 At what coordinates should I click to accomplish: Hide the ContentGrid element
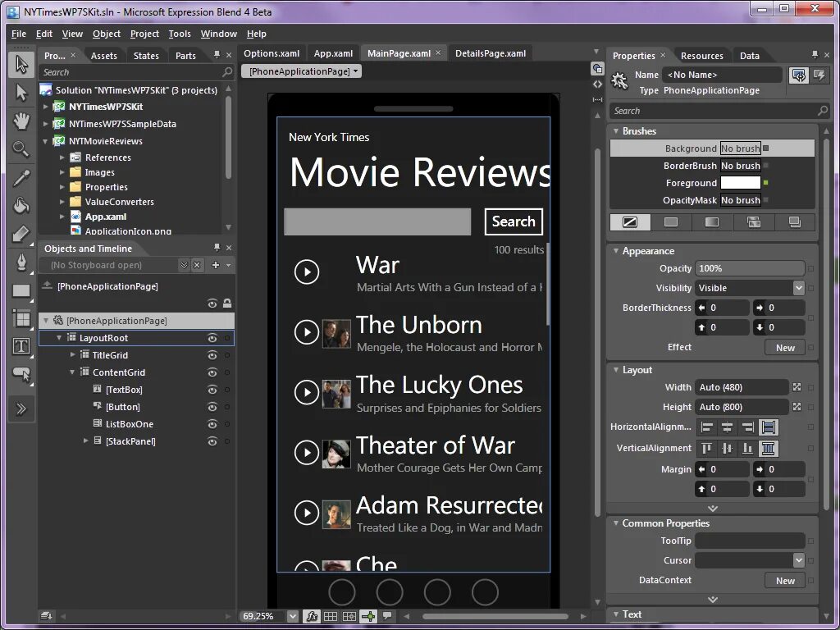coord(212,372)
